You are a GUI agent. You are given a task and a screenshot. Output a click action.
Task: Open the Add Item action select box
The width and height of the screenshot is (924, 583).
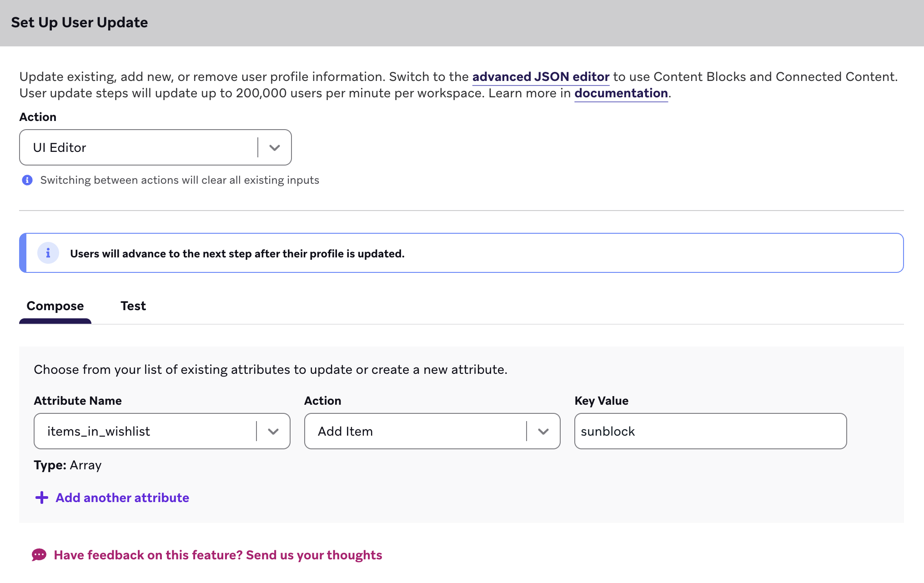[x=414, y=432]
